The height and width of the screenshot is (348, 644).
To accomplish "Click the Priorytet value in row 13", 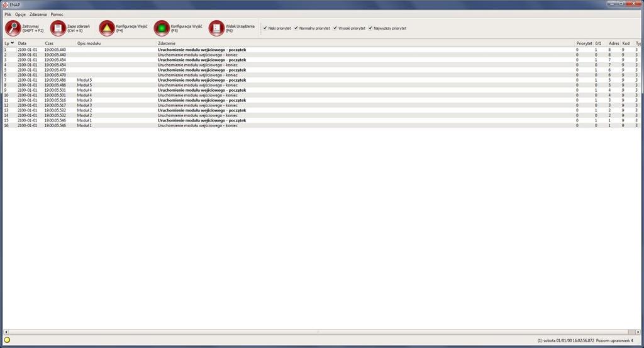I will 577,111.
